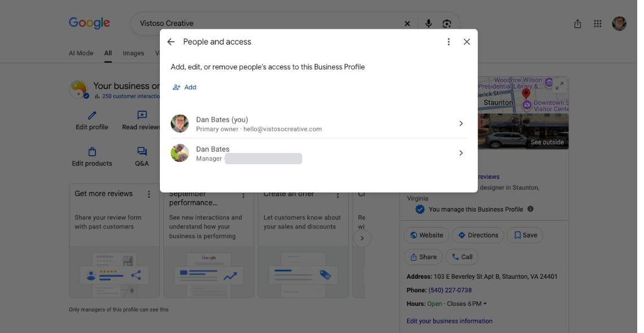The width and height of the screenshot is (644, 333).
Task: Show info about managing this Business Profile
Action: 530,209
